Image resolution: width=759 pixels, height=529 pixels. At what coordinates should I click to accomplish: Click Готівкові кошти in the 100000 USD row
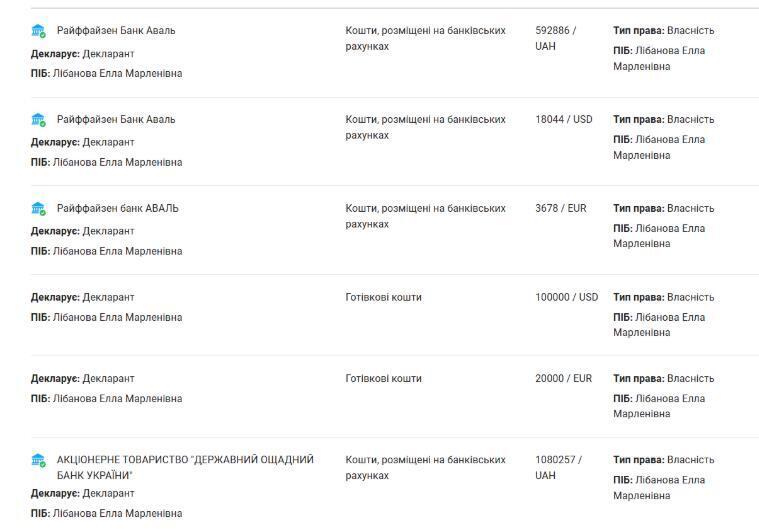[384, 297]
